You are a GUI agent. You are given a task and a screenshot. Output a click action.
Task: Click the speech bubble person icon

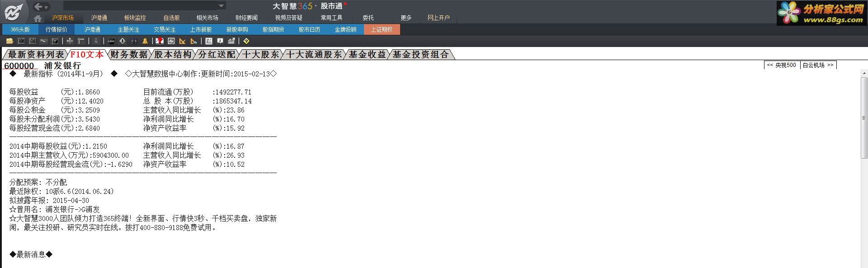pyautogui.click(x=220, y=41)
